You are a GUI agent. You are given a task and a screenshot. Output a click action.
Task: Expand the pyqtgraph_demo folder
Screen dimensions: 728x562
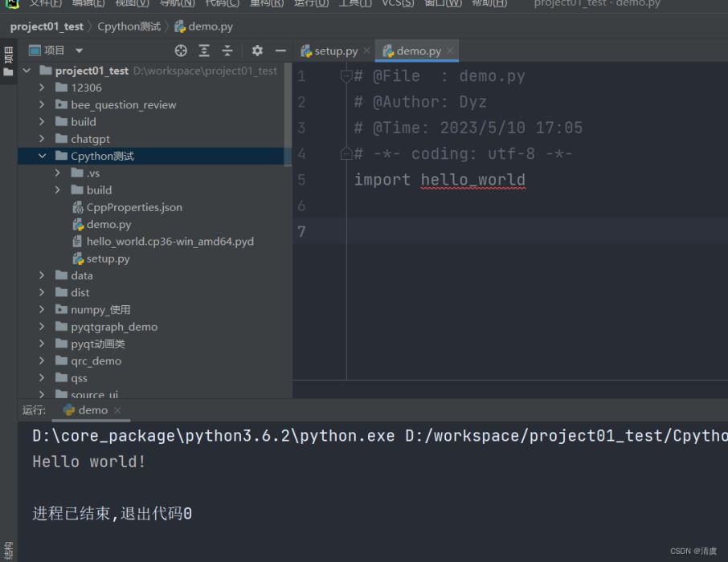pos(42,327)
